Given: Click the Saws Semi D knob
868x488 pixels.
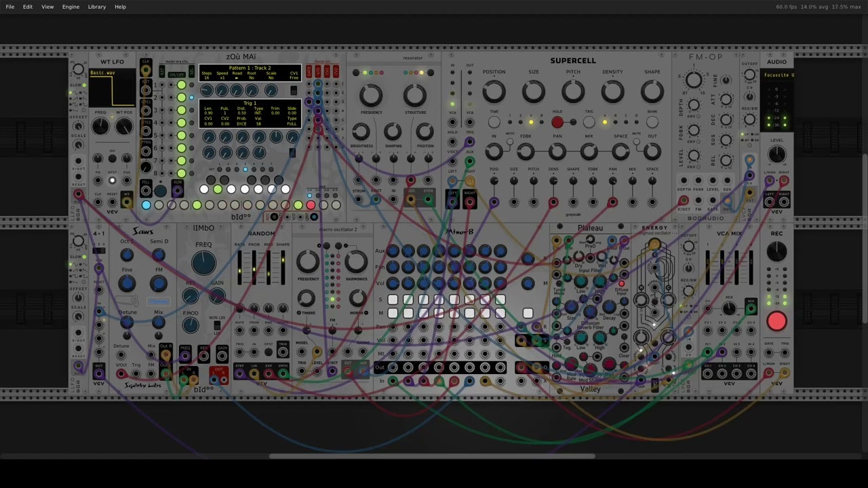Looking at the screenshot, I should point(159,255).
